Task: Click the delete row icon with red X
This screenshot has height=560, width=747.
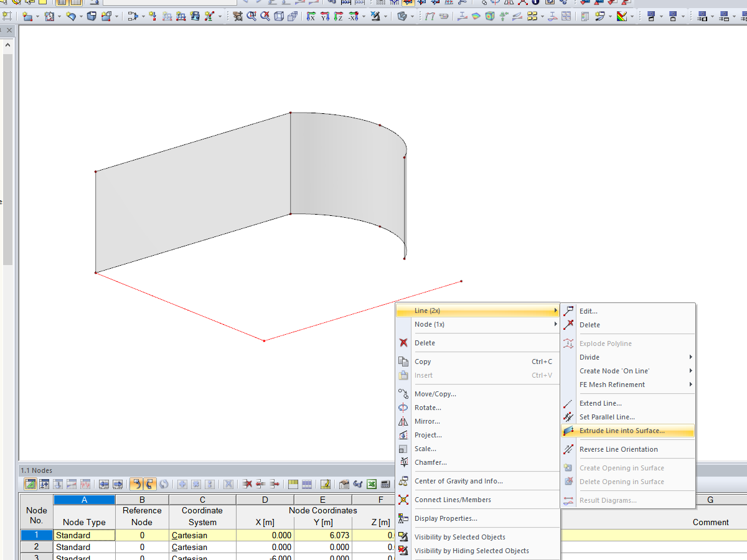Action: [x=248, y=484]
